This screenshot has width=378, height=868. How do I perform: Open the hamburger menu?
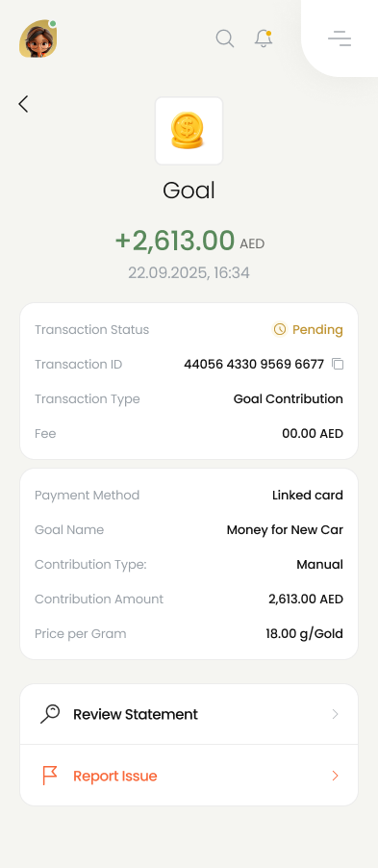pyautogui.click(x=340, y=38)
